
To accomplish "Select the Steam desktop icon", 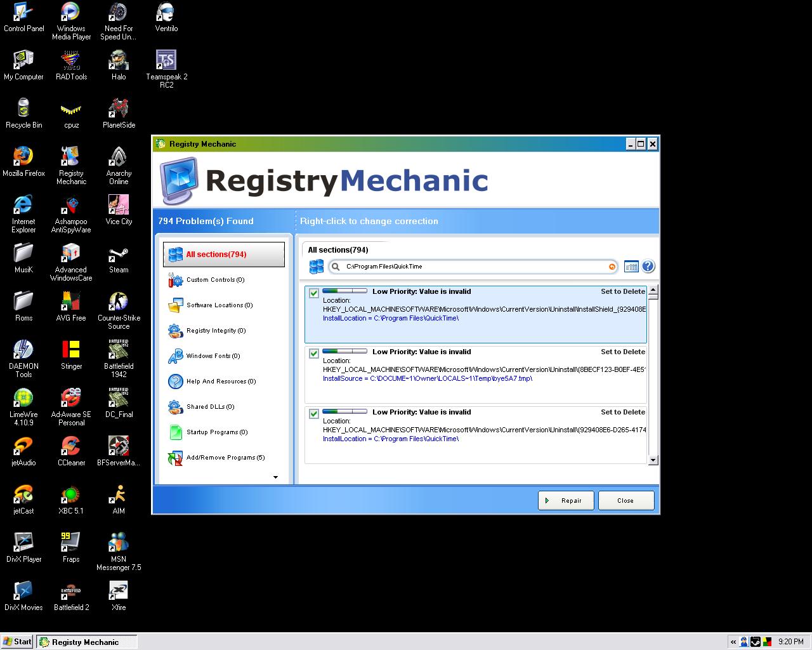I will [x=119, y=258].
